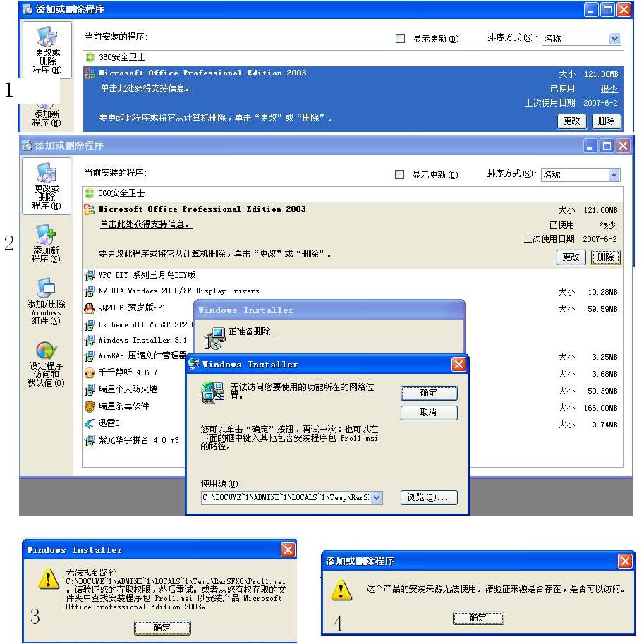Click 121.00MB size link in second window

tap(600, 211)
